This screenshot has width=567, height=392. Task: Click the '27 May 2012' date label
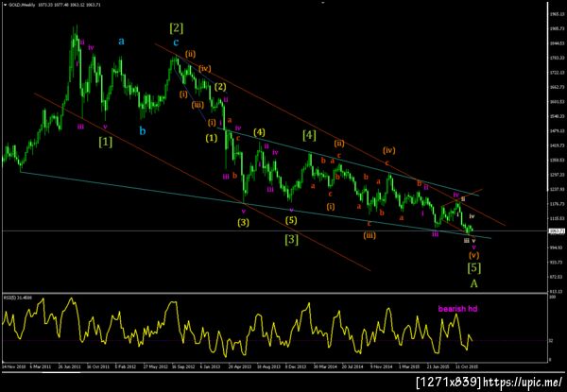click(x=154, y=366)
